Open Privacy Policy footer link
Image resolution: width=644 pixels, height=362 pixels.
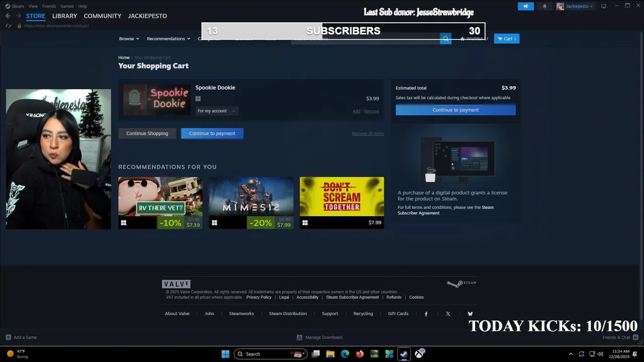point(259,297)
